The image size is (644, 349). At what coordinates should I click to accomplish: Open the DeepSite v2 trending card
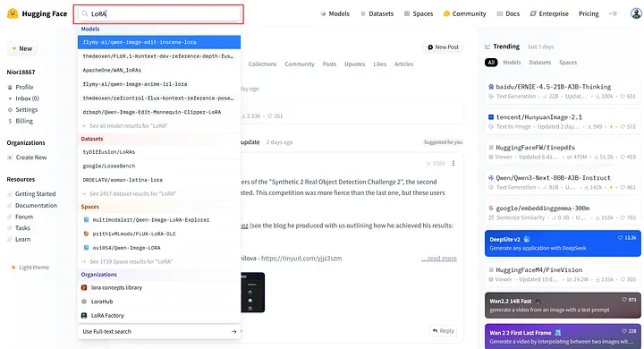pyautogui.click(x=563, y=243)
